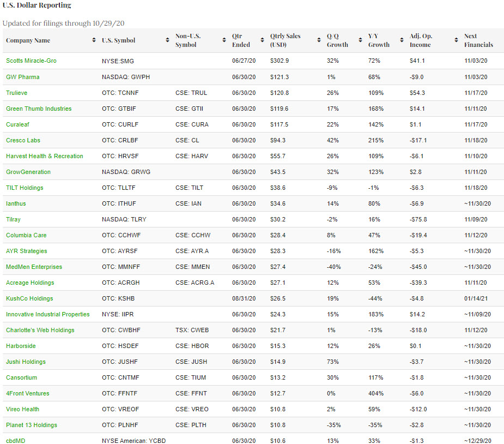Image resolution: width=504 pixels, height=444 pixels.
Task: Click the cbdMD company link
Action: pyautogui.click(x=16, y=441)
